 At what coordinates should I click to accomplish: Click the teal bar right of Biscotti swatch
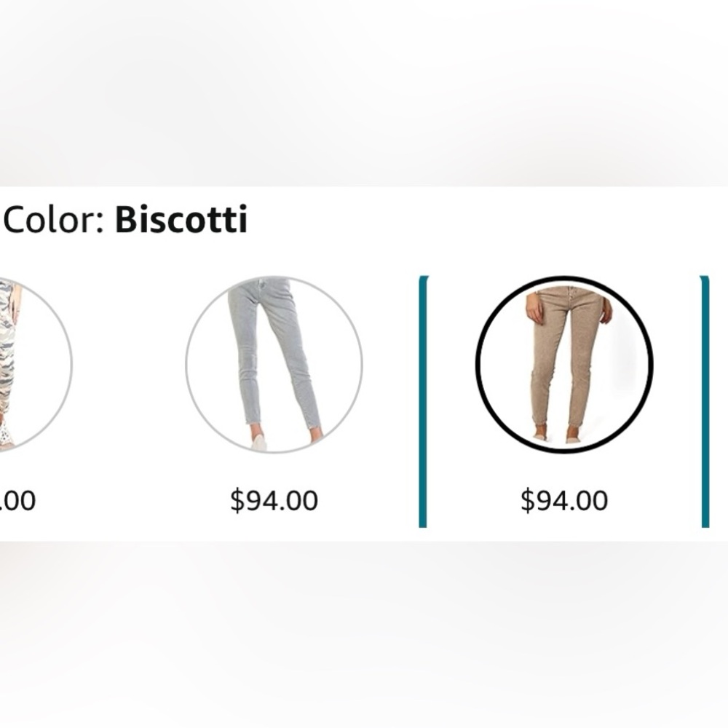tap(705, 400)
